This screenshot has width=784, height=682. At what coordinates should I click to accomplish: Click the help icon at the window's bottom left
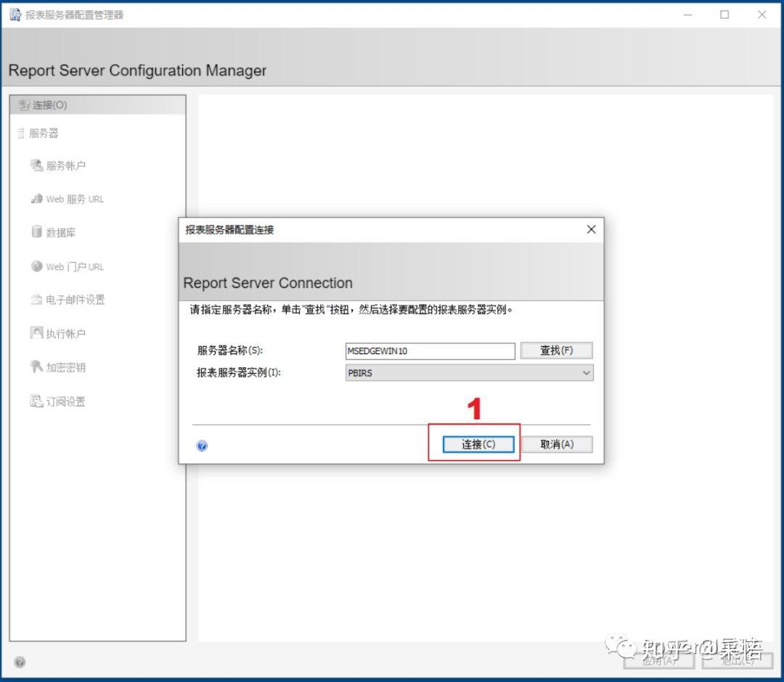click(20, 662)
